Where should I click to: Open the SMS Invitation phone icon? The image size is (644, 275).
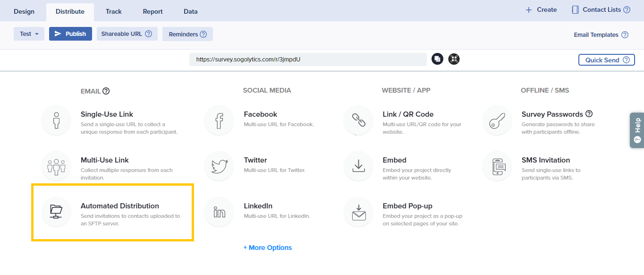497,166
